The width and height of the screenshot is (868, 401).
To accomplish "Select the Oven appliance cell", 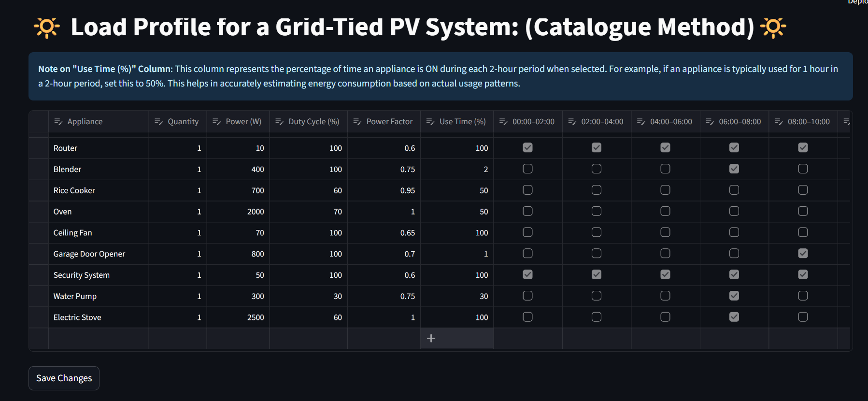I will (63, 211).
